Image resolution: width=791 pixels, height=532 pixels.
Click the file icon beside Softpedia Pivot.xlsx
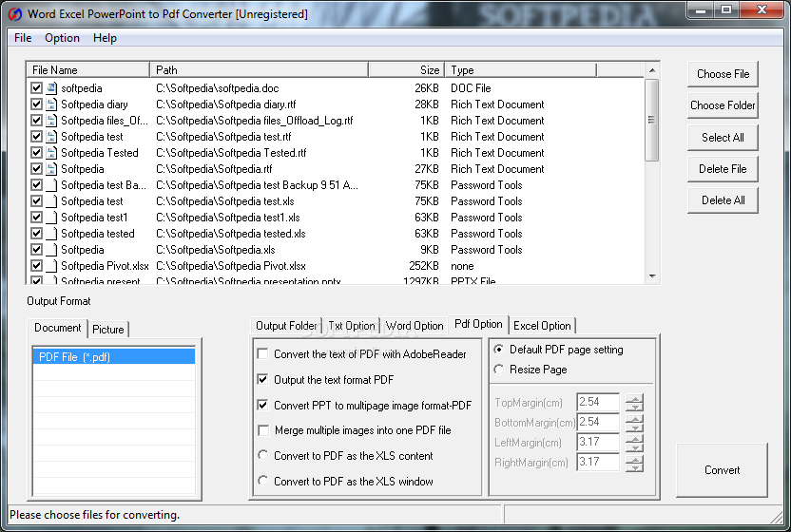[51, 266]
